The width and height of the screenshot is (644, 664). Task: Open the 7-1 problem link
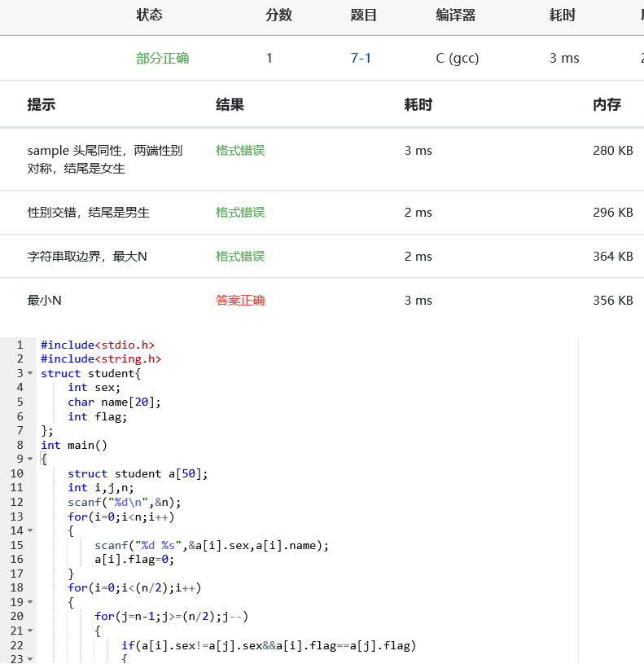click(x=361, y=58)
